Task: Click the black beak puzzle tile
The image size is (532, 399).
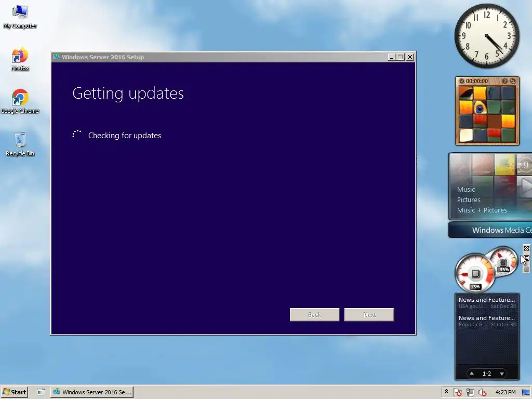Action: coord(466,94)
